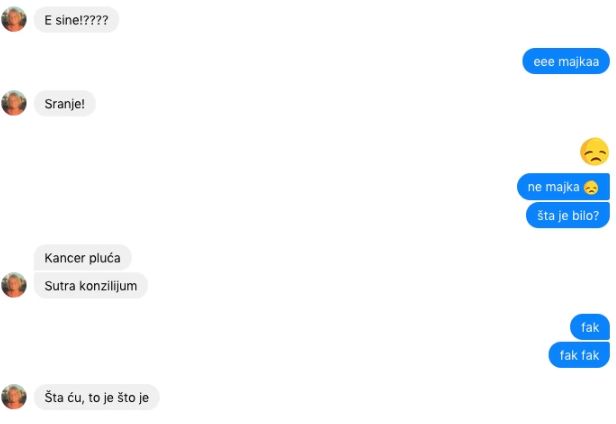Viewport: 616px width, 424px height.
Task: Click the avatar beside "E sine!????"
Action: [x=14, y=19]
